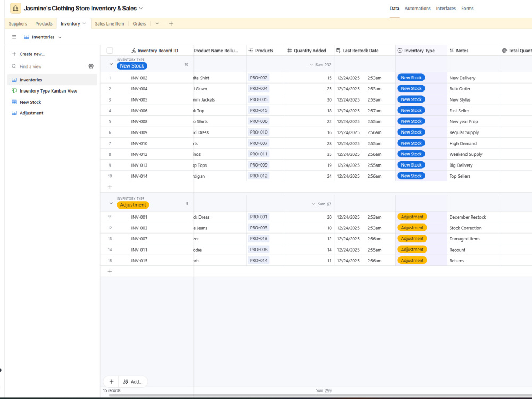
Task: Open view list settings gear
Action: point(91,66)
